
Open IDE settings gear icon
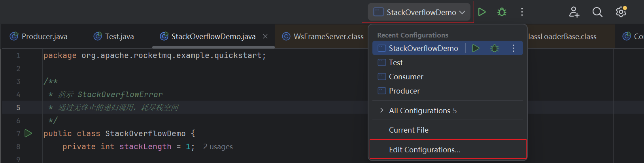pos(621,12)
